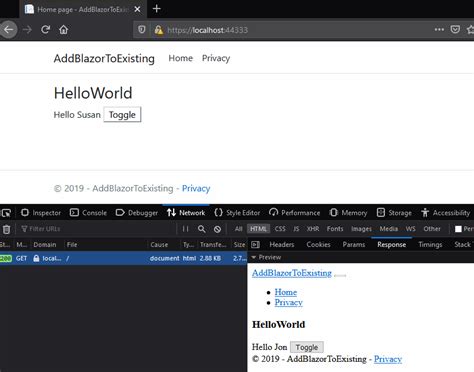Open the Memory devtools tab

[x=348, y=213]
